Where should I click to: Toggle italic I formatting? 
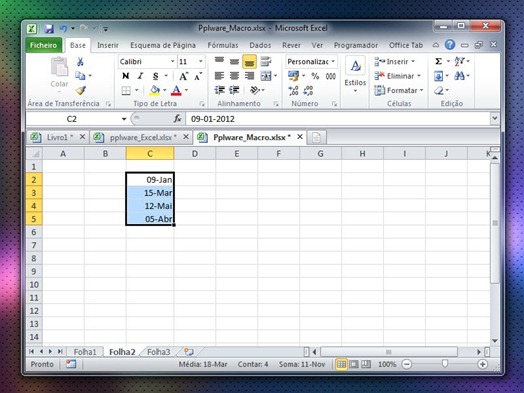coord(140,76)
